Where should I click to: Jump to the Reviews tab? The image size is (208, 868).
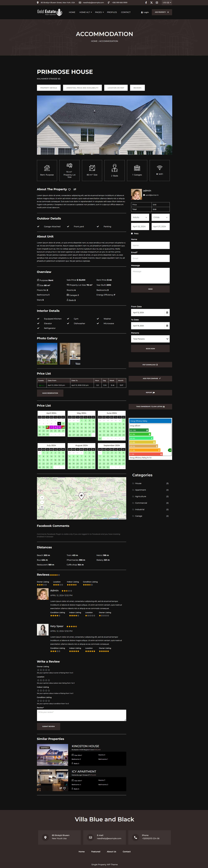137,88
